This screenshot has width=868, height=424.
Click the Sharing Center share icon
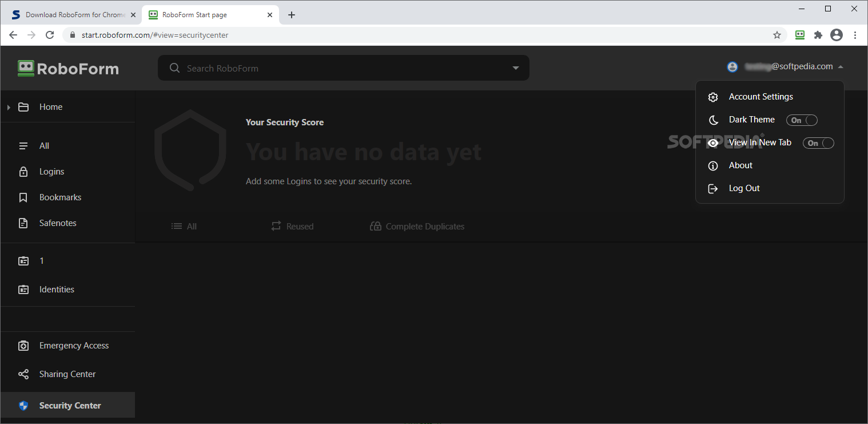pos(23,374)
